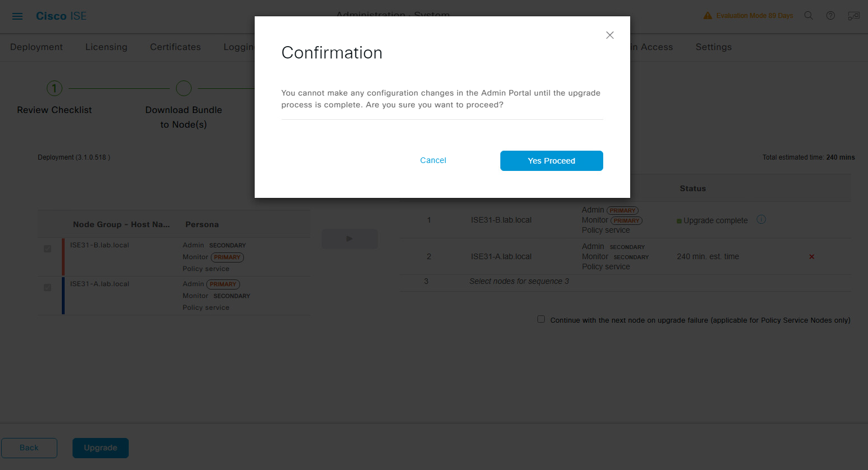Open the Admin Access tab
This screenshot has height=470, width=868.
[652, 47]
